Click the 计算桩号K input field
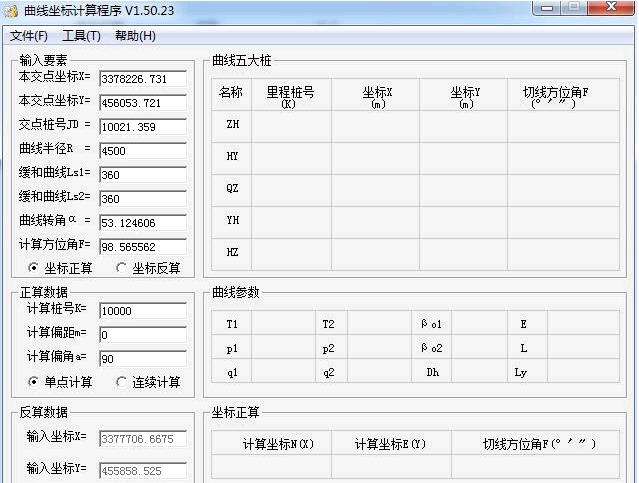 click(x=143, y=311)
